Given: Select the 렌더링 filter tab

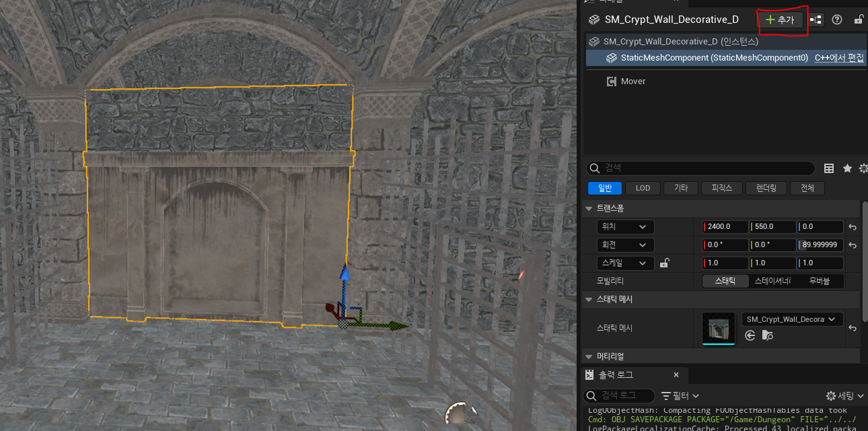Looking at the screenshot, I should pos(766,189).
